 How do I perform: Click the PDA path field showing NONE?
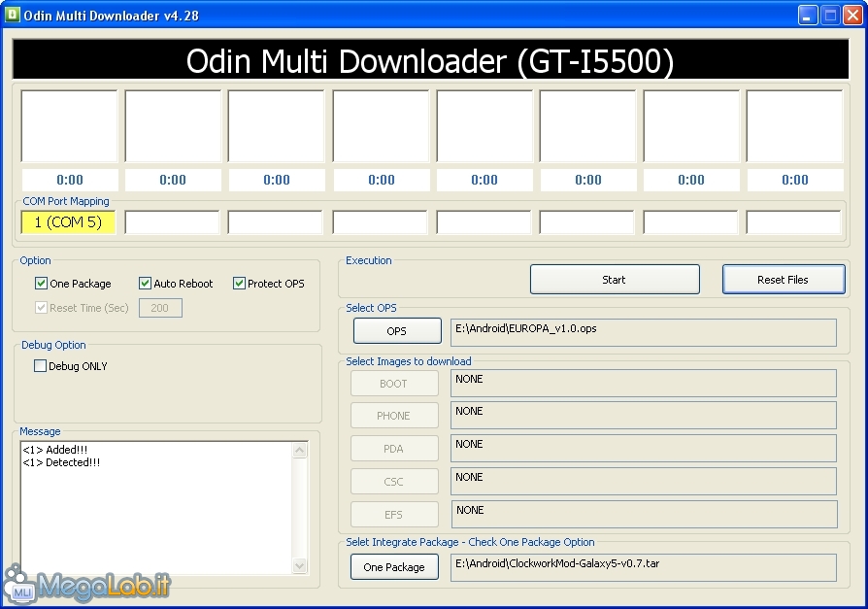644,448
